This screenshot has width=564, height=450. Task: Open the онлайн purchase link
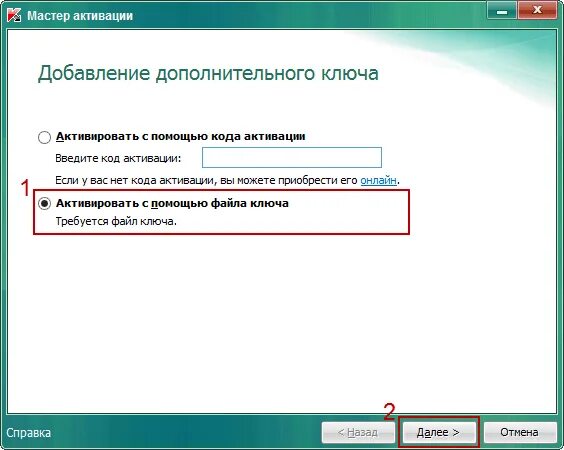(x=378, y=180)
